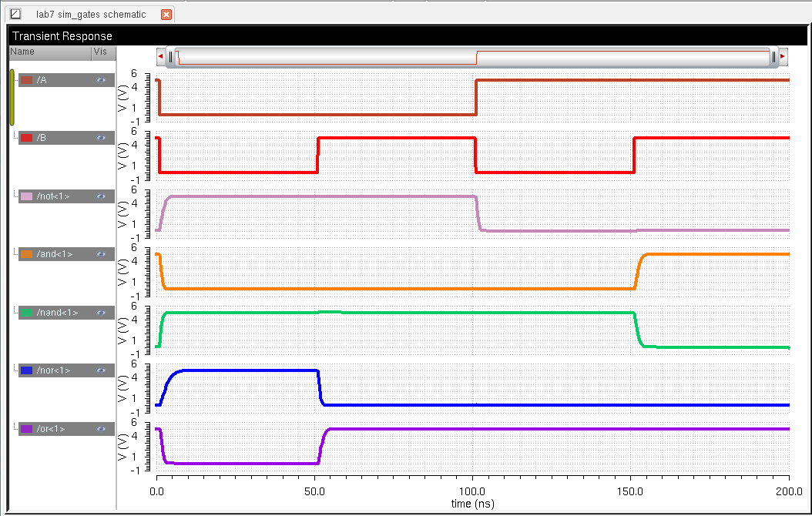Close the lab7 sim_gates schematic tab

[166, 15]
